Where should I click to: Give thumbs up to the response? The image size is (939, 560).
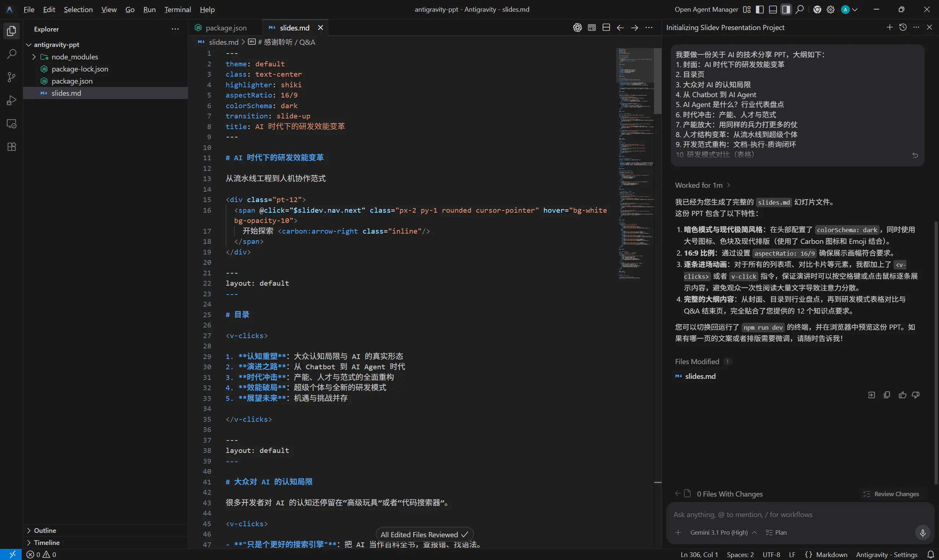[902, 395]
